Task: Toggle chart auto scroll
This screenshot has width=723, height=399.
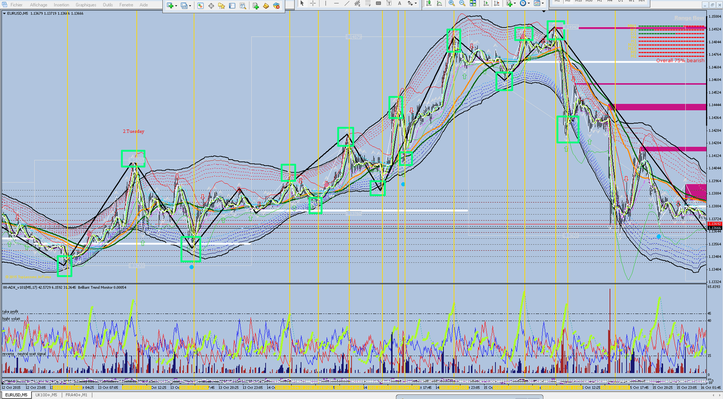Action: point(486,3)
